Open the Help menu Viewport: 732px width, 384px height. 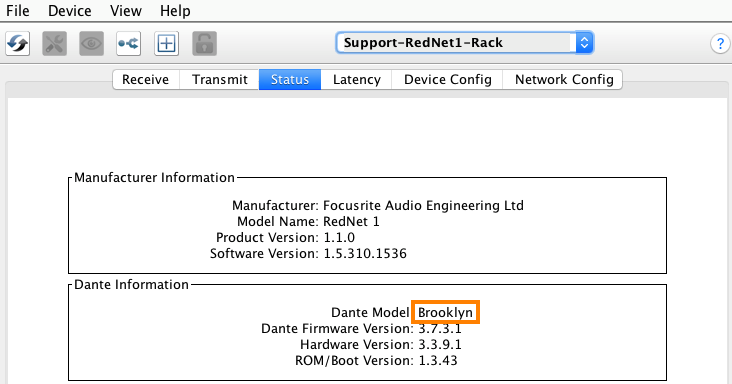tap(175, 11)
